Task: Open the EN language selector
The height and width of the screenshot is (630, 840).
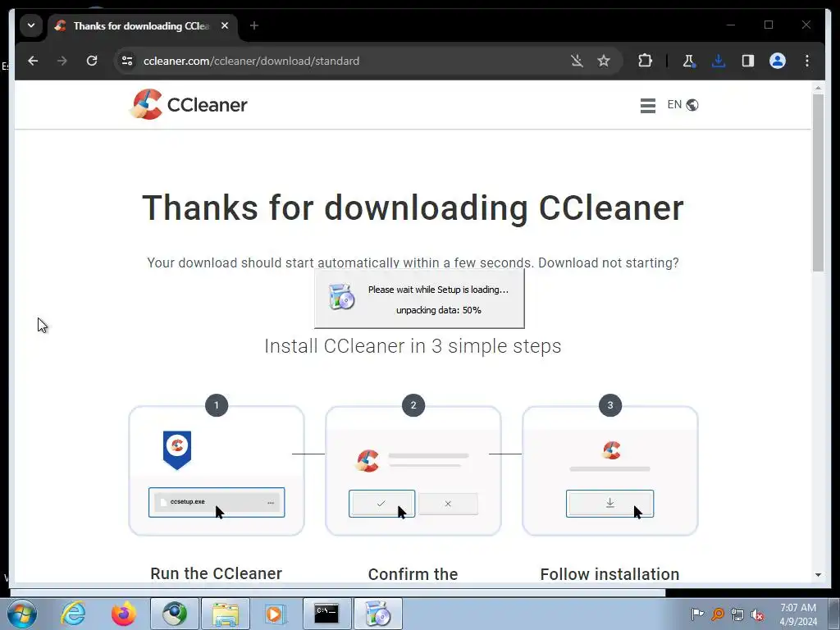Action: pyautogui.click(x=682, y=105)
